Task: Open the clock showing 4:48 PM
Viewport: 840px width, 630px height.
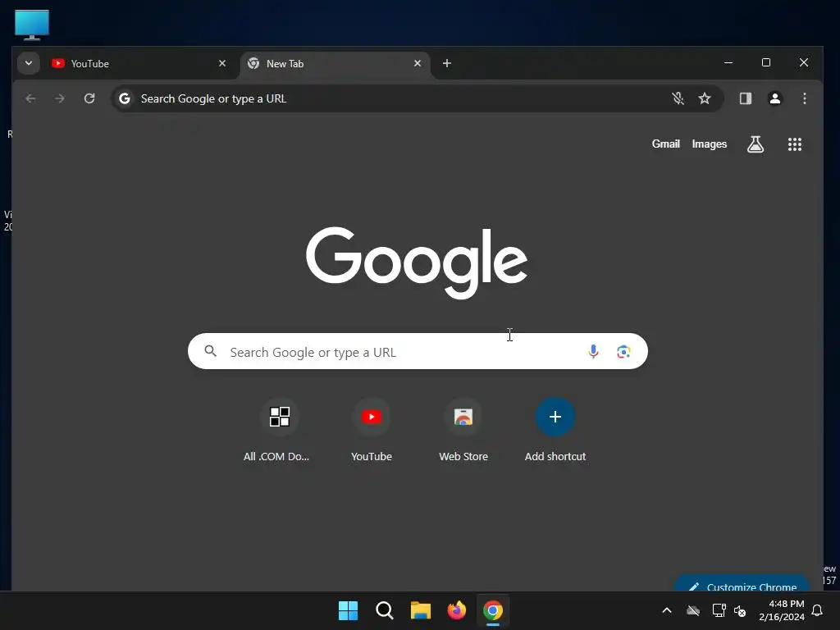Action: 782,610
